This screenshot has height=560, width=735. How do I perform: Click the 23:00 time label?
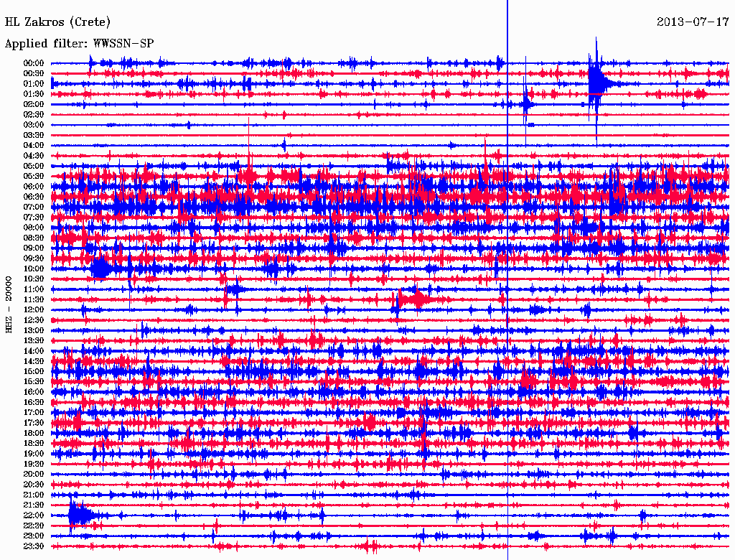pos(34,536)
